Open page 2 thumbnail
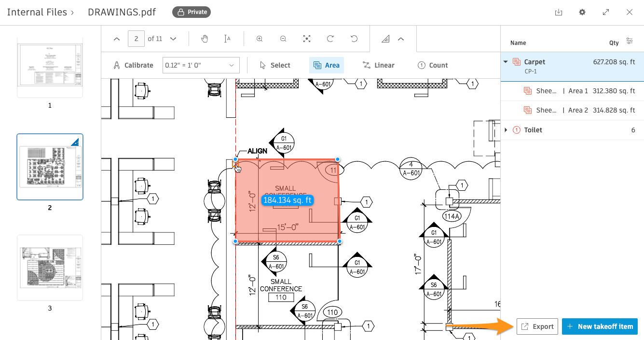 click(50, 167)
